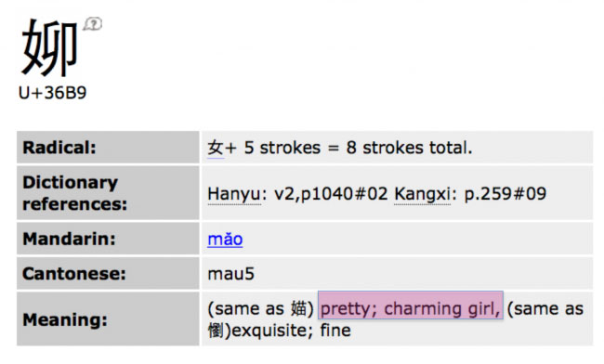Open the 女 radical link
The width and height of the screenshot is (604, 364).
[216, 148]
